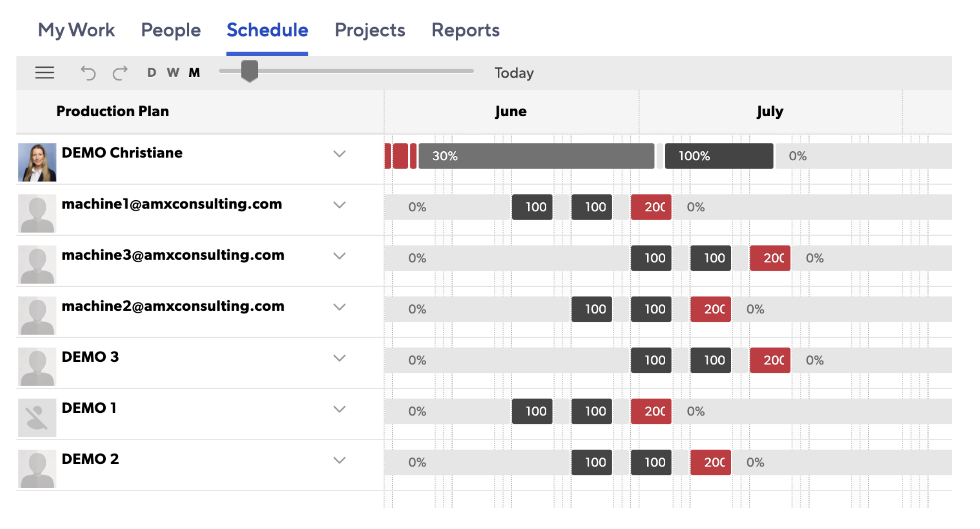Click DEMO 3 avatar placeholder icon

(37, 366)
